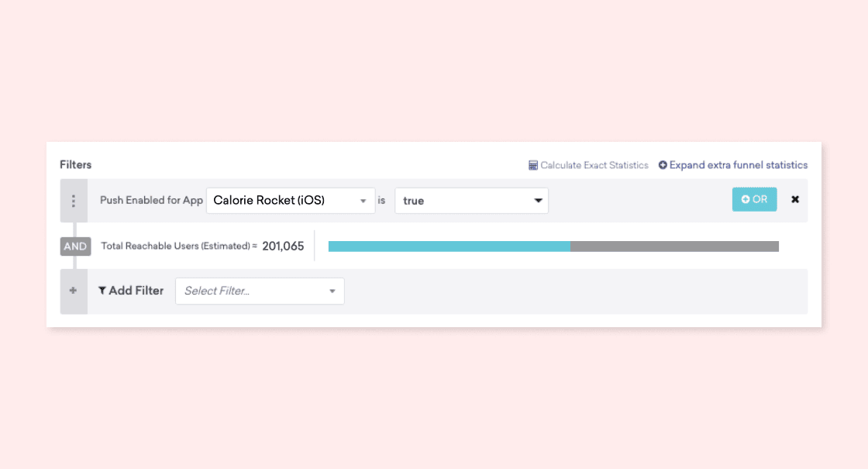This screenshot has width=868, height=469.
Task: Click the 201,065 estimated users value
Action: coord(283,247)
